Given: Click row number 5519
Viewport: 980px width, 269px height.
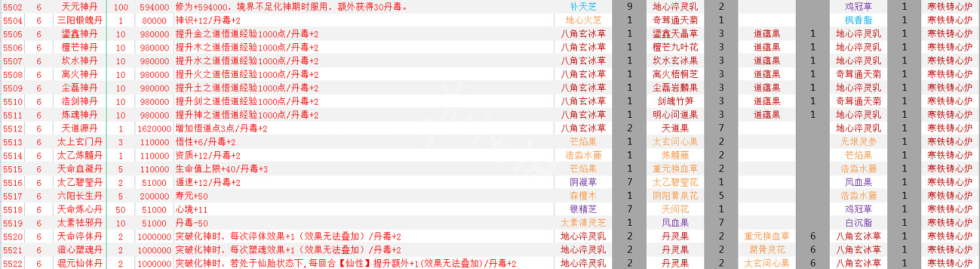Looking at the screenshot, I should 13,223.
